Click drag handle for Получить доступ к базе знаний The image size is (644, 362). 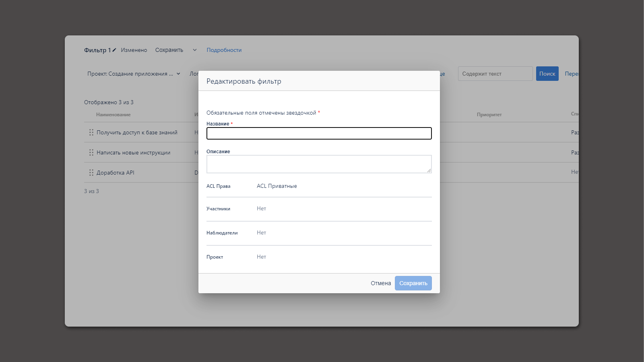point(91,132)
